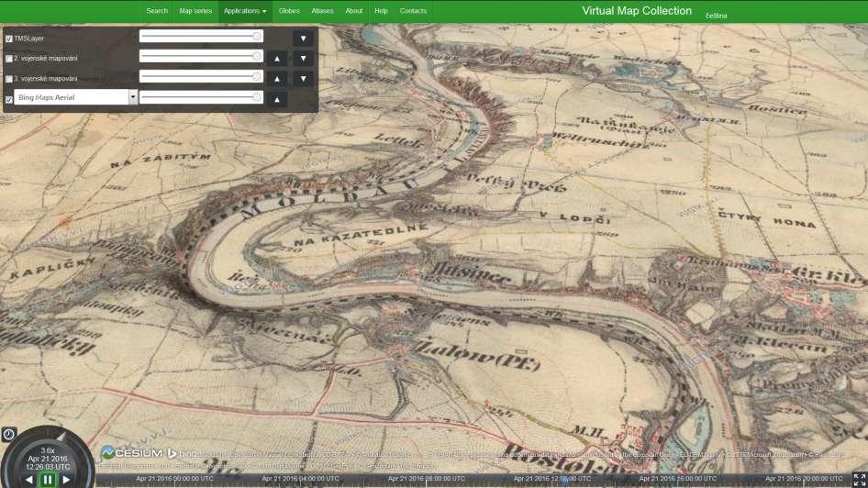Toggle full screen mode
This screenshot has height=488, width=868.
tap(860, 481)
